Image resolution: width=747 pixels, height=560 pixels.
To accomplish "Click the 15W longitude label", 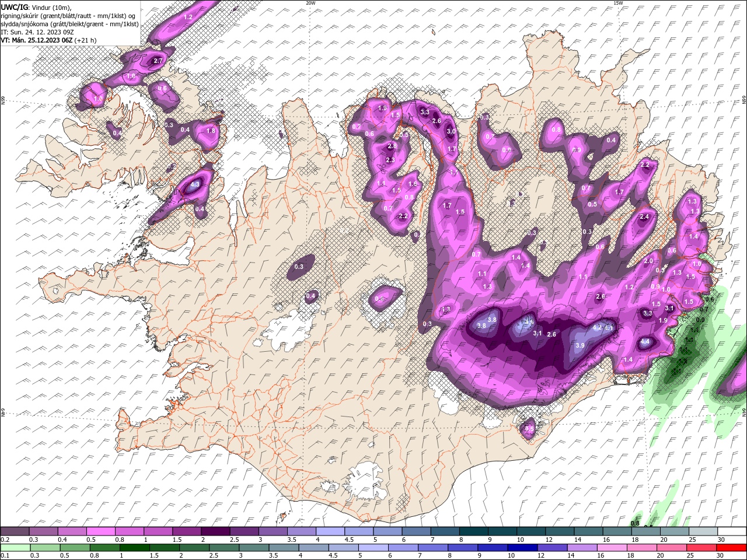I will point(618,3).
